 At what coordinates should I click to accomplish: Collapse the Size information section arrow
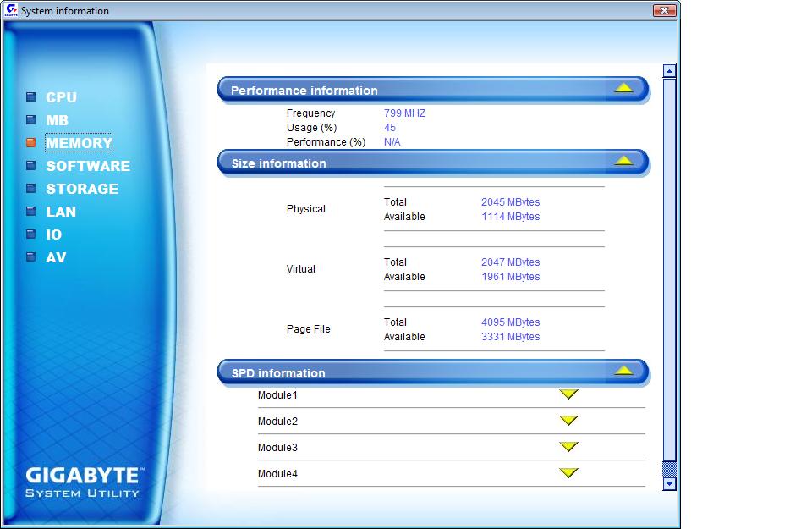[623, 160]
